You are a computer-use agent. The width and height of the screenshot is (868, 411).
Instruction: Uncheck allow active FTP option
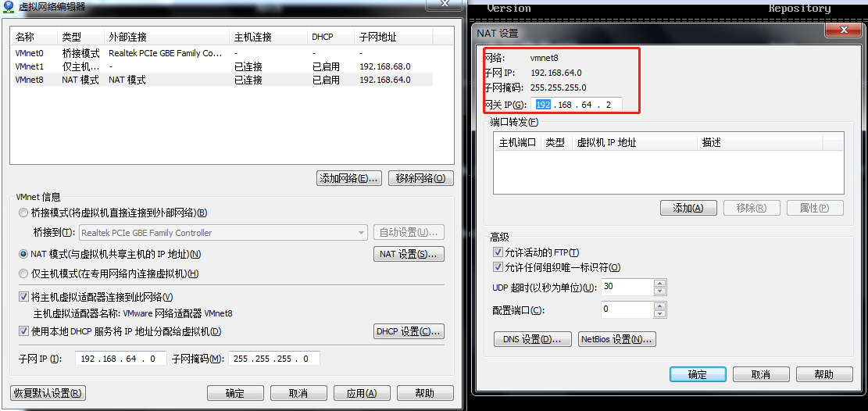click(x=497, y=252)
